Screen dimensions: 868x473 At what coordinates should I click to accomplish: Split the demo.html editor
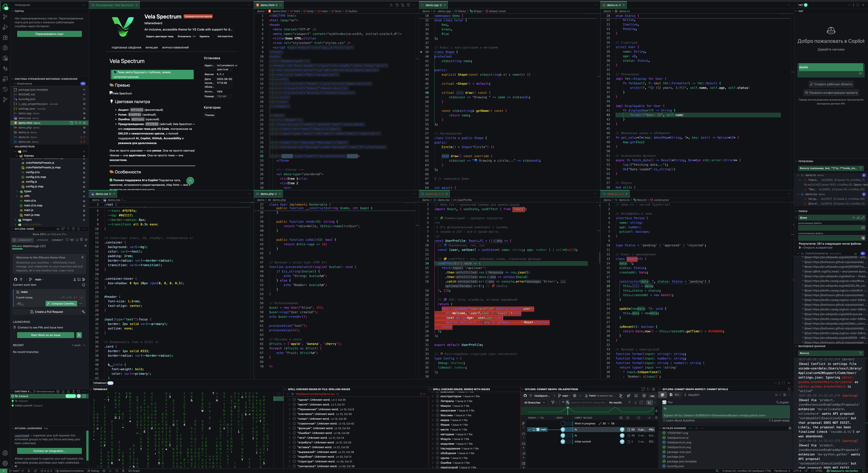pos(408,5)
